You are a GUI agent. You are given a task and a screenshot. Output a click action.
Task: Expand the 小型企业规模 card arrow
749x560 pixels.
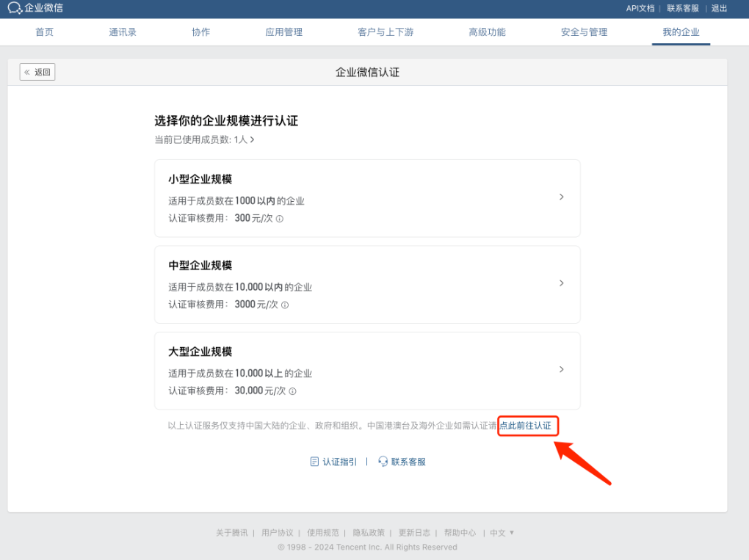coord(561,197)
